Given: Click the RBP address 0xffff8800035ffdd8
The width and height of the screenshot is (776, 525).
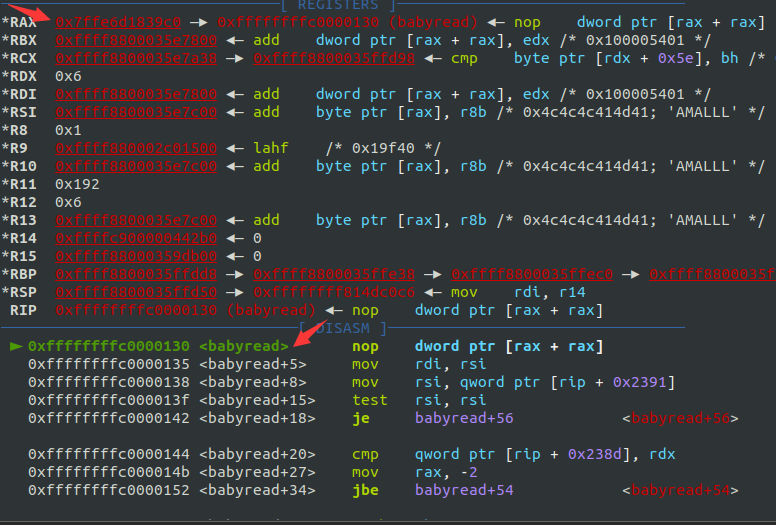Looking at the screenshot, I should pyautogui.click(x=136, y=274).
